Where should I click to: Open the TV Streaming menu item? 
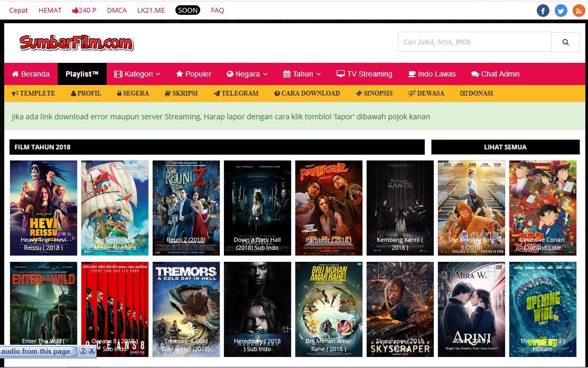364,74
